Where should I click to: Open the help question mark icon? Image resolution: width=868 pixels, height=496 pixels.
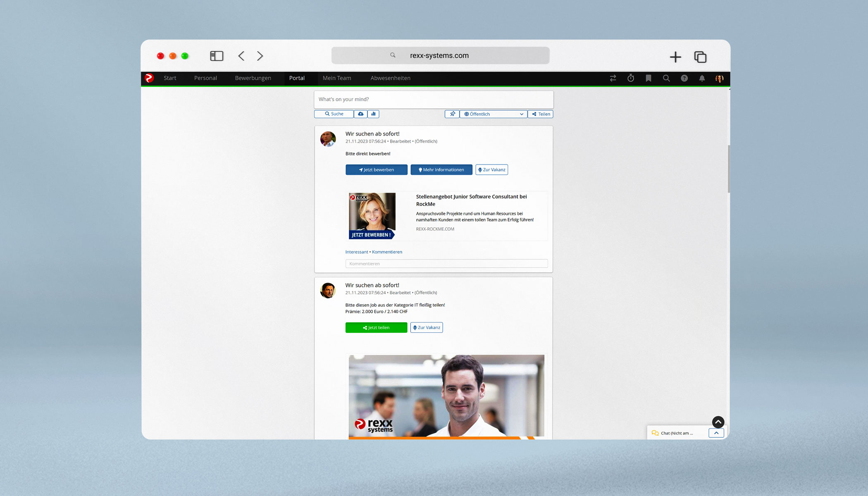coord(684,78)
